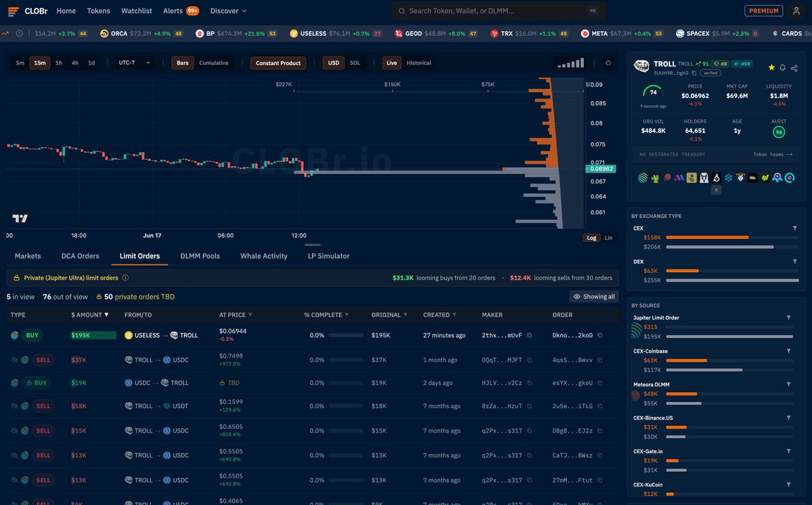Image resolution: width=812 pixels, height=505 pixels.
Task: Set the price scale to Lin
Action: (x=608, y=238)
